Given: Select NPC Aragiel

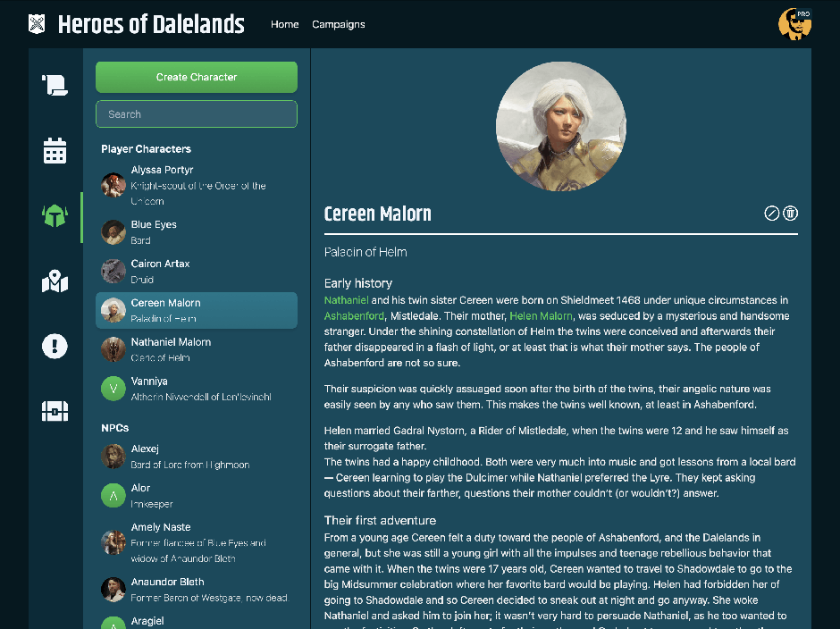Looking at the screenshot, I should click(x=196, y=622).
